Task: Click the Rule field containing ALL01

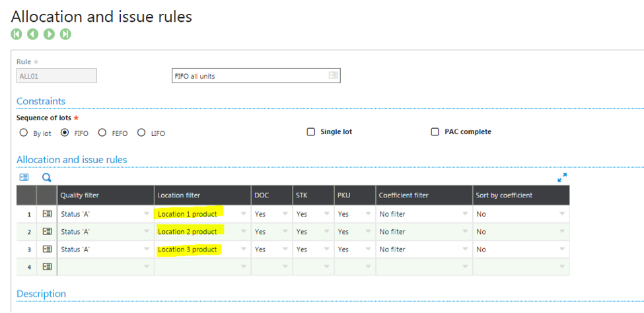Action: (x=57, y=75)
